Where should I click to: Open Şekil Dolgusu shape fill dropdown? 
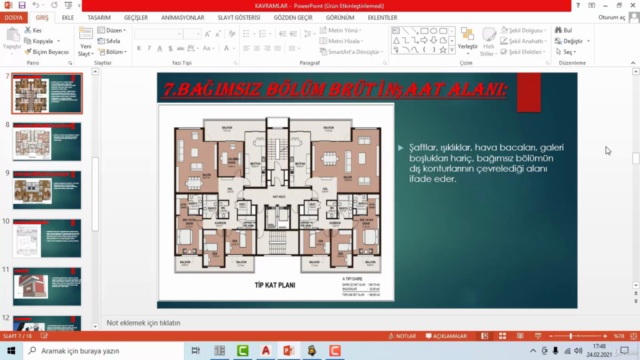click(524, 30)
